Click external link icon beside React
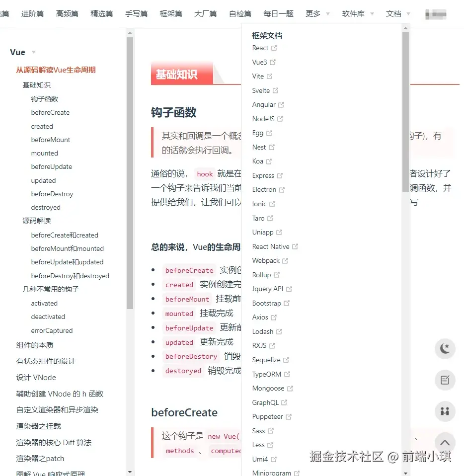The width and height of the screenshot is (464, 476). pos(274,48)
